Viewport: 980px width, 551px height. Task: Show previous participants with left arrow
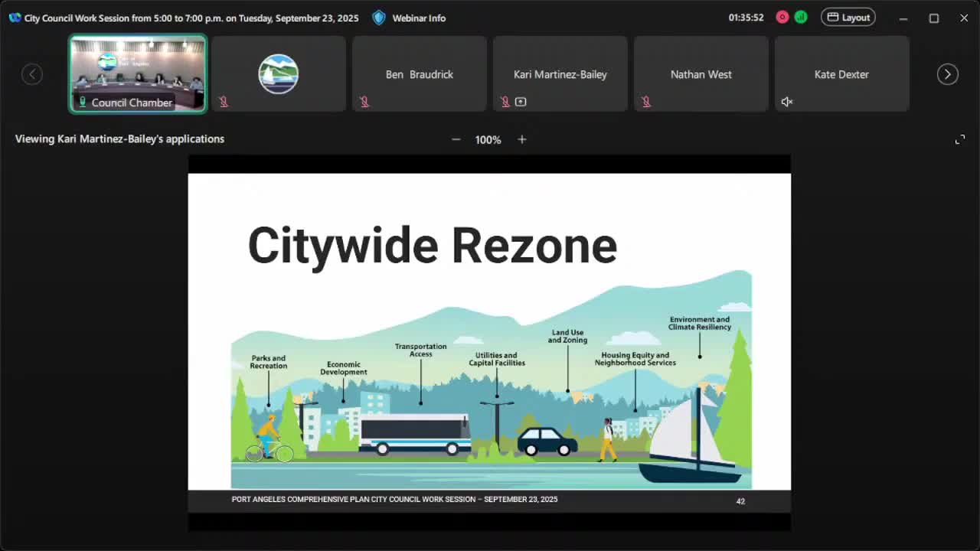pyautogui.click(x=32, y=74)
